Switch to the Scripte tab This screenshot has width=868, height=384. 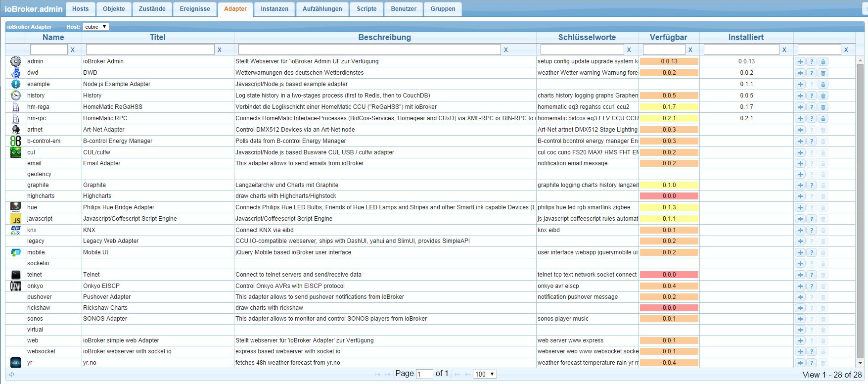pos(366,9)
